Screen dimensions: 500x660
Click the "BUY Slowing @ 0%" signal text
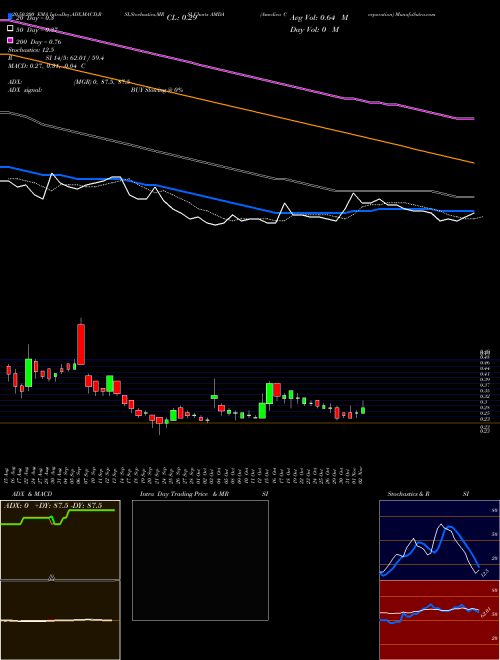point(157,90)
